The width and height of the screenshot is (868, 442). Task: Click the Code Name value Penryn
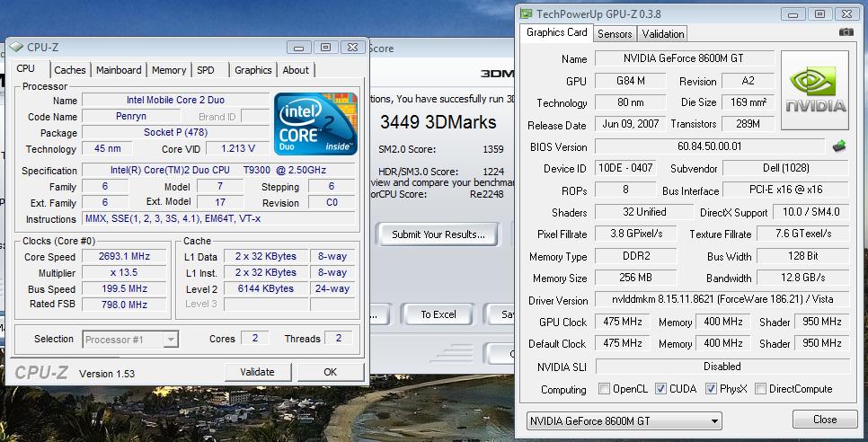(x=131, y=116)
